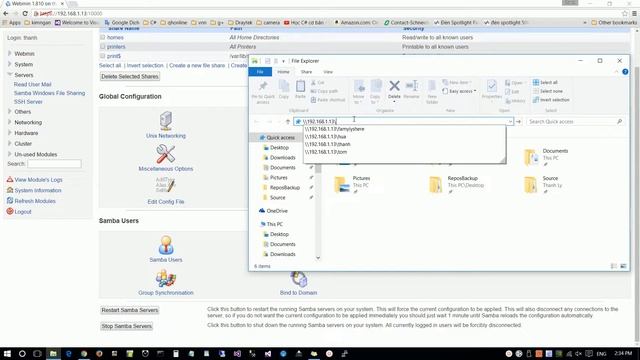The height and width of the screenshot is (360, 640).
Task: Click the Delete X icon in the ribbon
Action: click(x=394, y=86)
